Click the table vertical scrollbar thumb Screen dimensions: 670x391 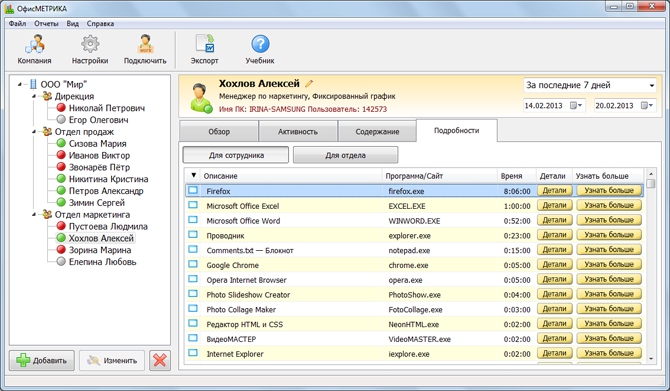click(x=651, y=183)
